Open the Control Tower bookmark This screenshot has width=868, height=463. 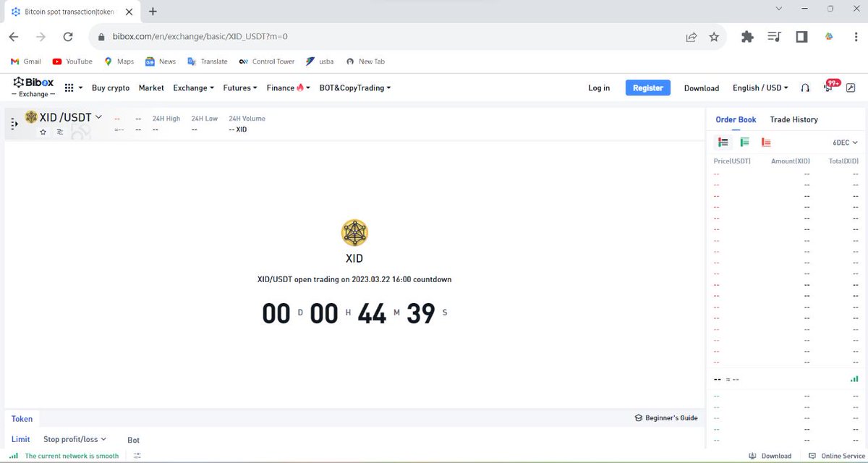[267, 61]
